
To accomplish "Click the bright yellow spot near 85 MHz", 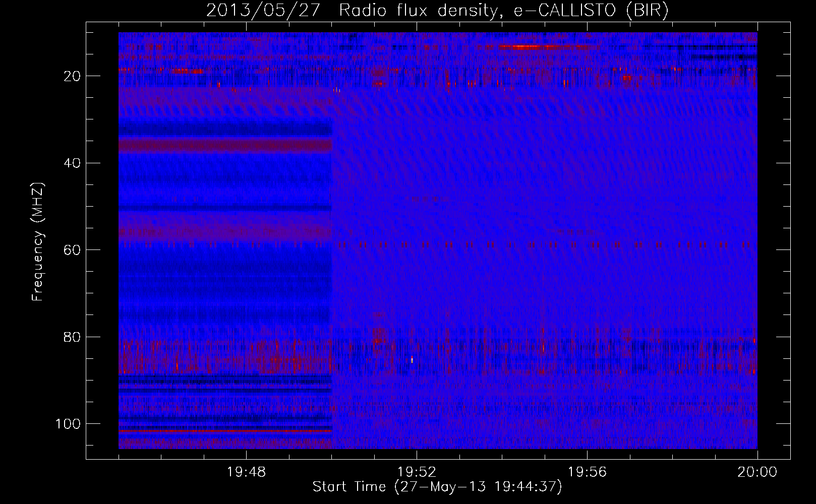I will (412, 360).
